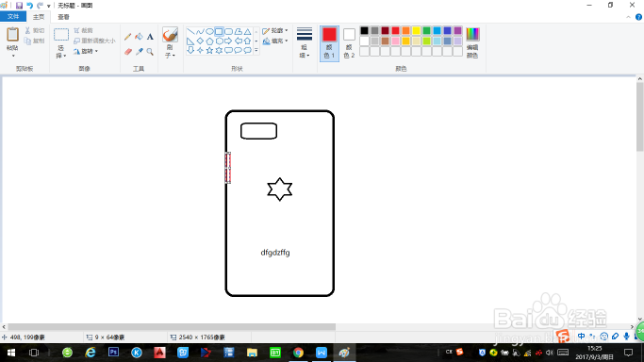This screenshot has height=362, width=644.
Task: Select the Fill with color bucket tool
Action: tap(139, 37)
